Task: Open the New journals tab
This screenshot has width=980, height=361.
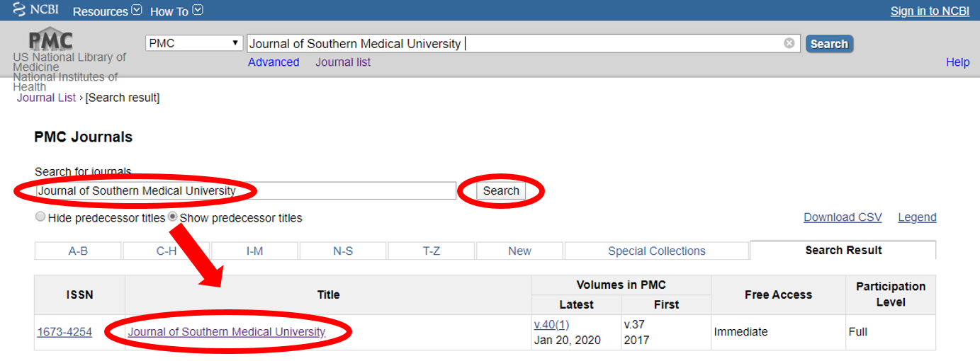Action: point(519,251)
